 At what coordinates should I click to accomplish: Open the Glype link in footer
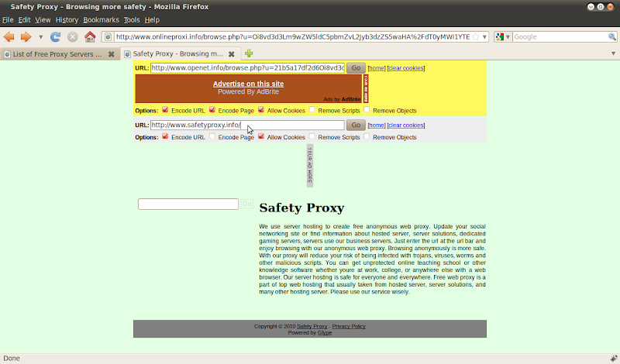[325, 333]
